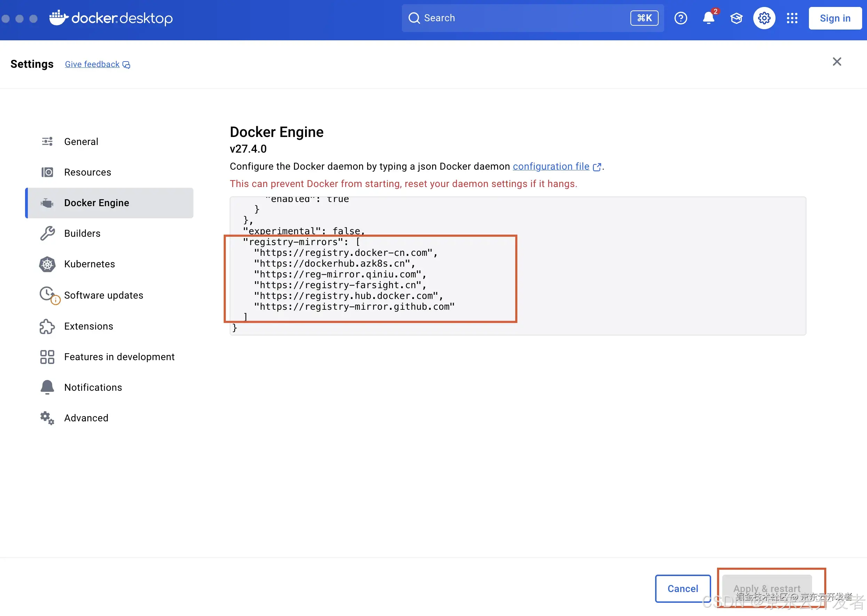Click the help question mark icon
The width and height of the screenshot is (867, 616).
(x=680, y=18)
